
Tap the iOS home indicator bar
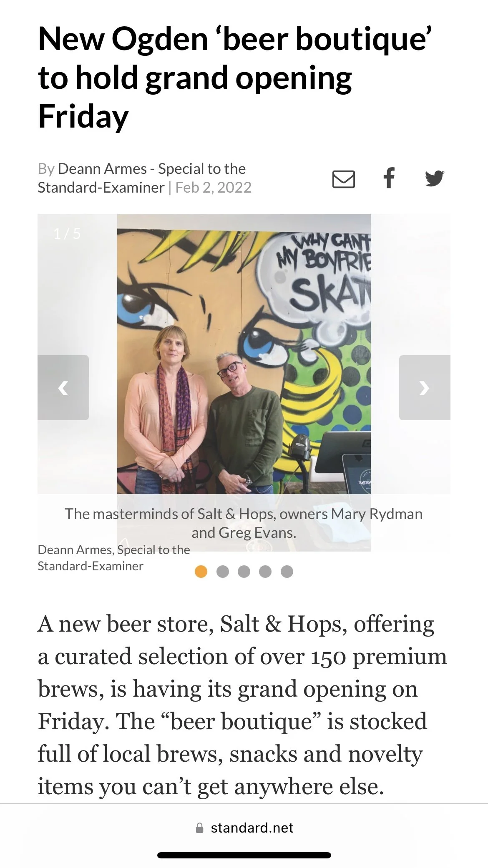244,855
